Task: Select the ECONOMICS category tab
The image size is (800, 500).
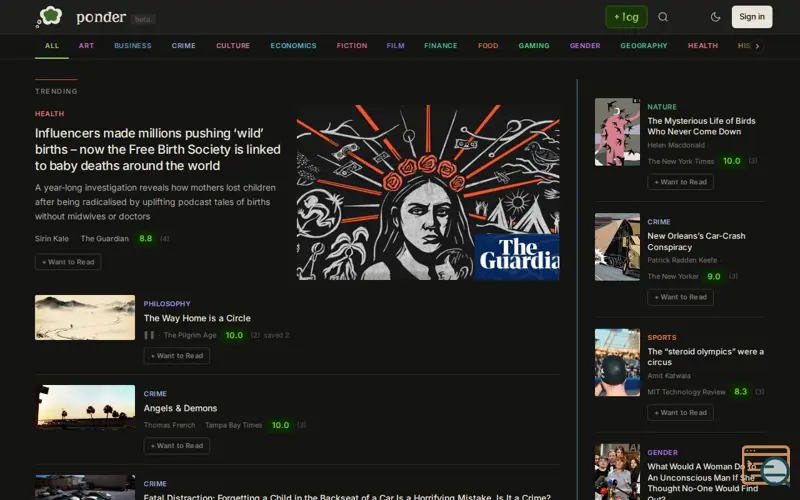Action: 293,46
